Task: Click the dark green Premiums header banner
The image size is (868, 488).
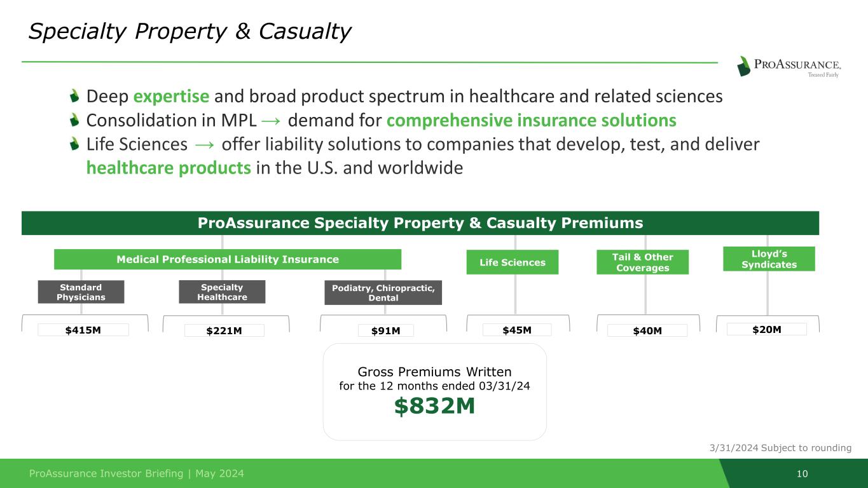Action: tap(420, 223)
